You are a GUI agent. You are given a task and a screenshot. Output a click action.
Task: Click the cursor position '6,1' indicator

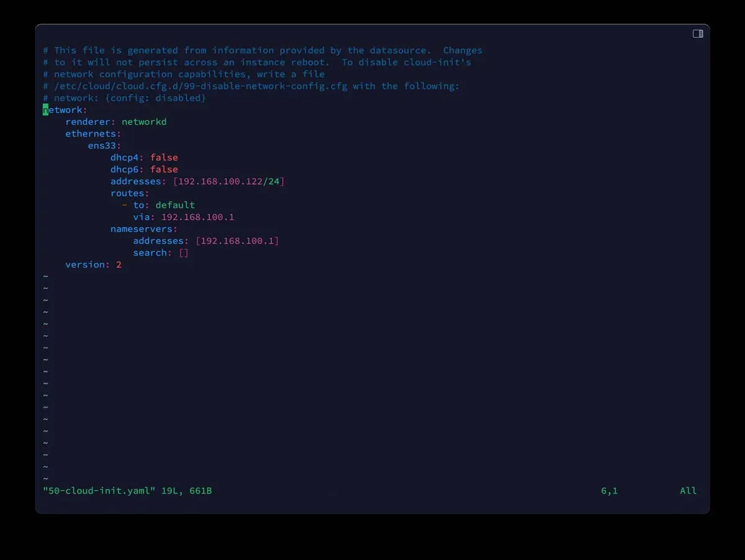coord(609,491)
